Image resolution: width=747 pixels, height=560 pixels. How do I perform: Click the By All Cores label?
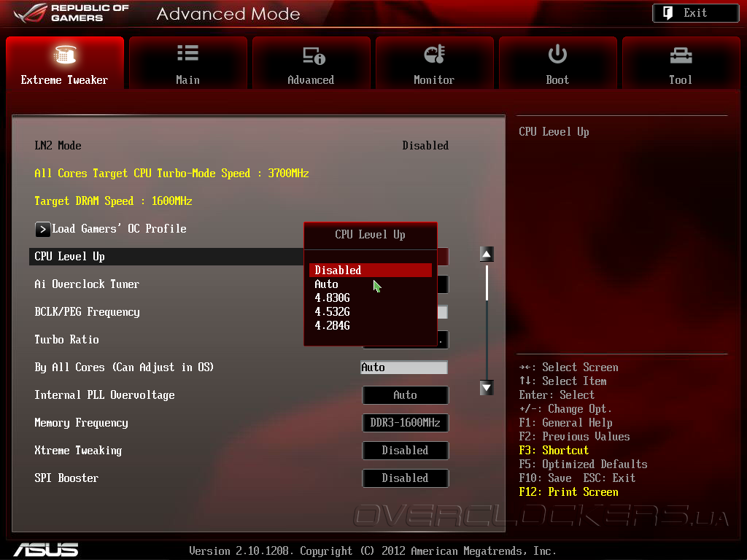pyautogui.click(x=124, y=367)
